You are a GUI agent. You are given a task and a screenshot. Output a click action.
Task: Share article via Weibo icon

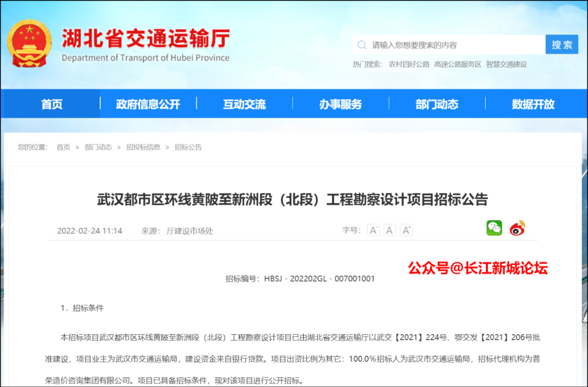pyautogui.click(x=517, y=228)
